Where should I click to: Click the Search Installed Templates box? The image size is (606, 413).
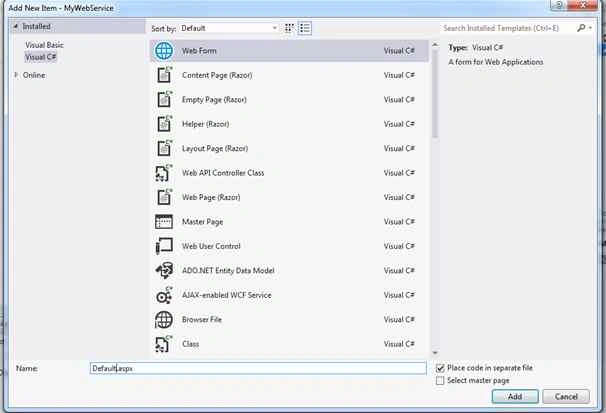click(507, 28)
